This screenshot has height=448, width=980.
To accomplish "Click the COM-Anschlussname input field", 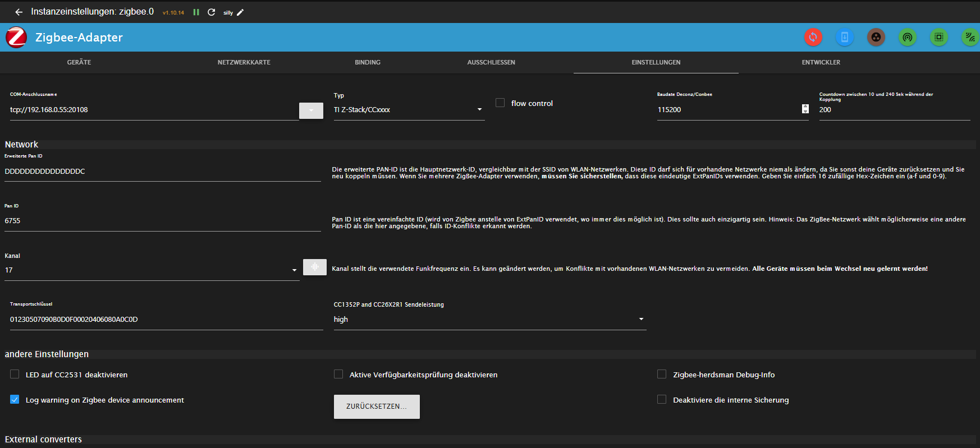I will coord(154,110).
